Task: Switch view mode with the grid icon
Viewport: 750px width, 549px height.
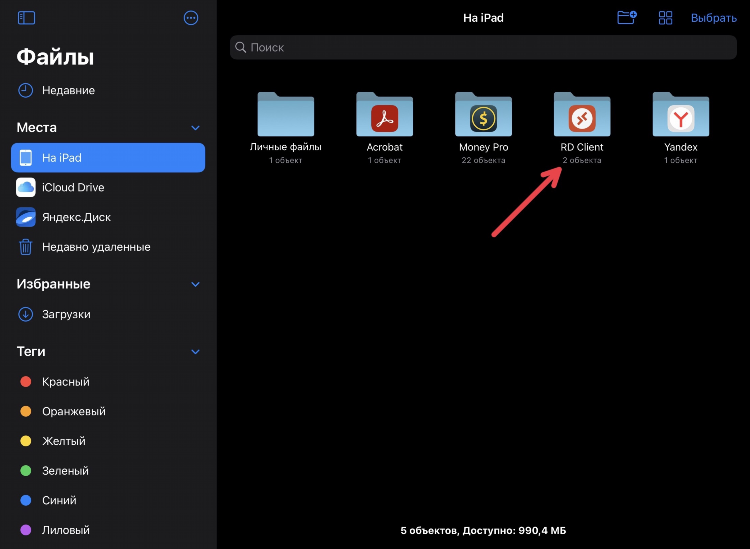Action: pyautogui.click(x=665, y=18)
